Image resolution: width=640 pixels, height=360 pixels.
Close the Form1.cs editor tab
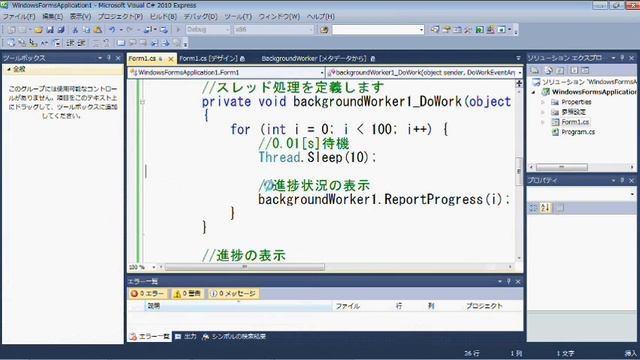[171, 59]
